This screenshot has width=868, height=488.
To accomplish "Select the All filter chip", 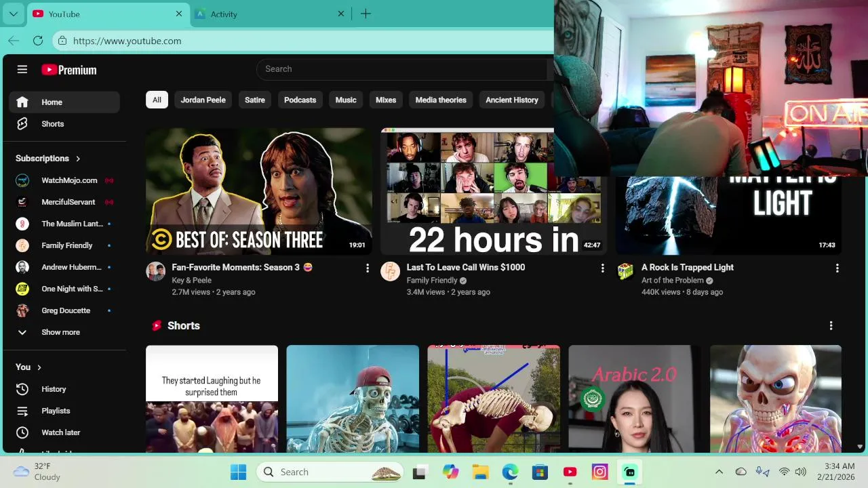I will click(157, 100).
